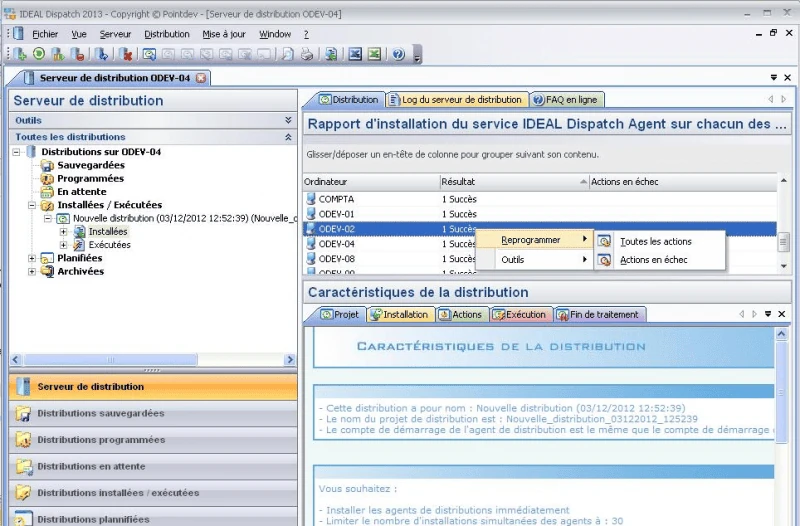Click the computer icon next to COMPTA
Screen dimensions: 800x526
311,199
